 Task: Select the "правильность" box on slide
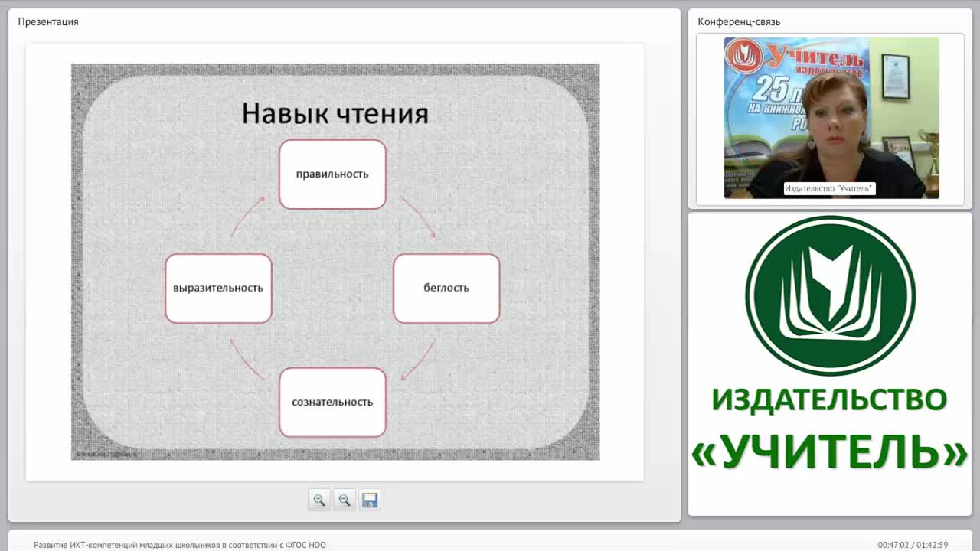(332, 174)
